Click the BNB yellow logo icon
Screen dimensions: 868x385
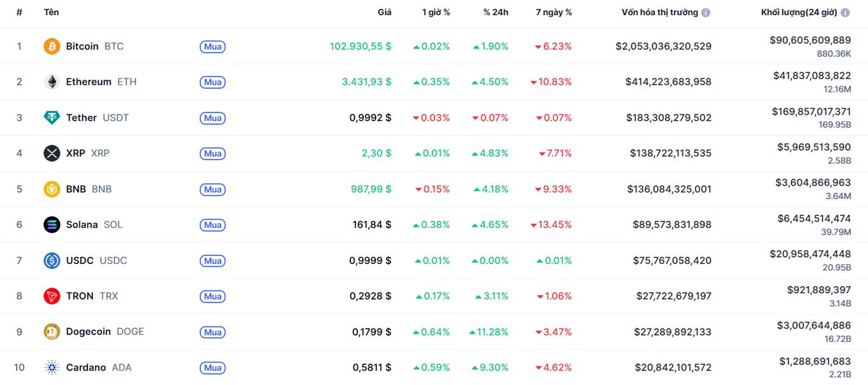coord(52,189)
